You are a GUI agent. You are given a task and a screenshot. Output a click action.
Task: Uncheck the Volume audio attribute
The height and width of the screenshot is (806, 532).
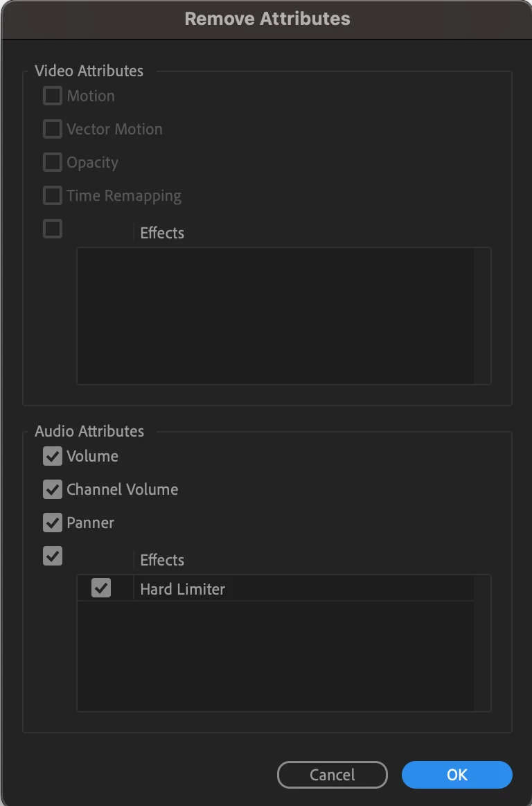tap(53, 456)
